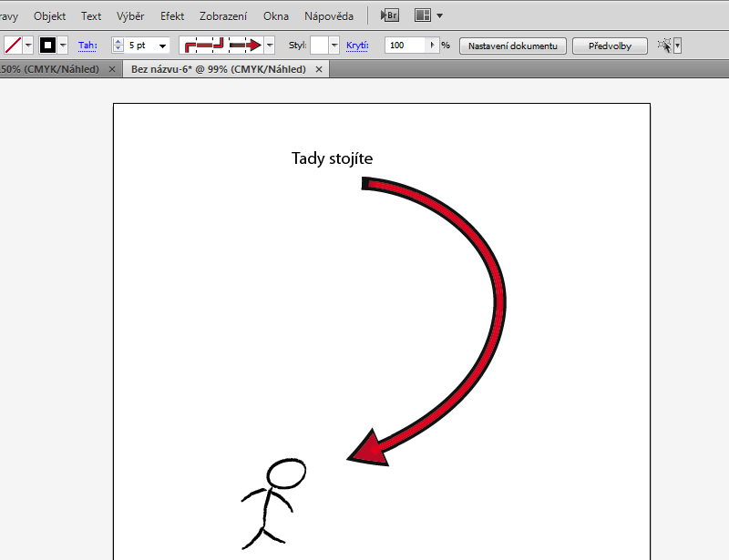Click the Krytí opacity link
Screen dimensions: 729x560
(356, 45)
